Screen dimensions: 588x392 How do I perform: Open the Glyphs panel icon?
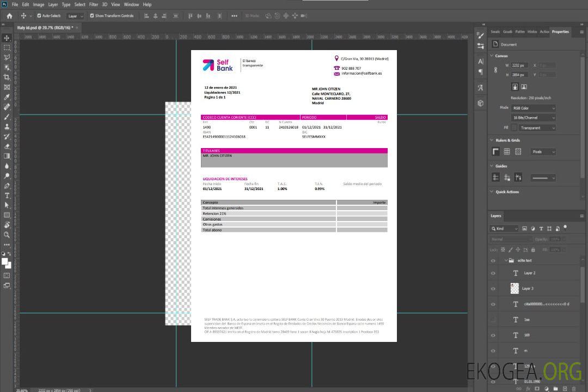coord(481,88)
